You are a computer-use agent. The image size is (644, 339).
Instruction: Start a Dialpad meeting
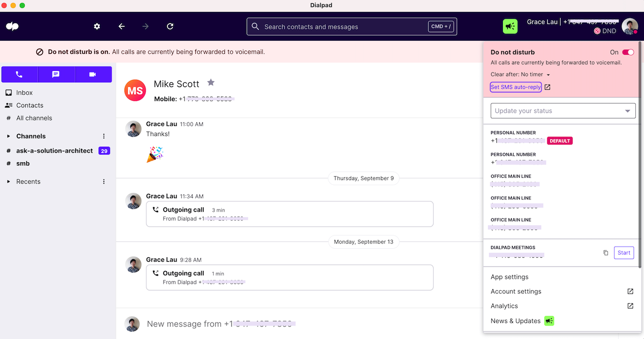point(624,253)
